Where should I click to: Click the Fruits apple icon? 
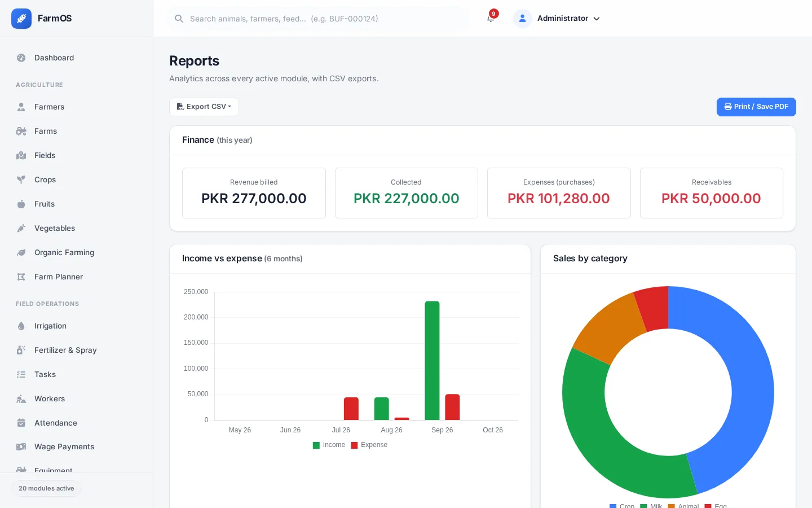21,204
